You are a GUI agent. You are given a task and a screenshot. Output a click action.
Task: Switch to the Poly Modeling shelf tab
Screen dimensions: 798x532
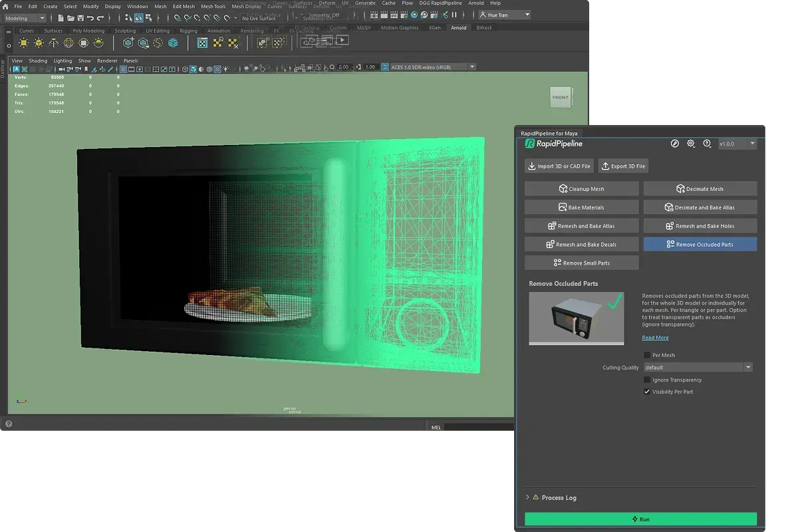(x=88, y=31)
